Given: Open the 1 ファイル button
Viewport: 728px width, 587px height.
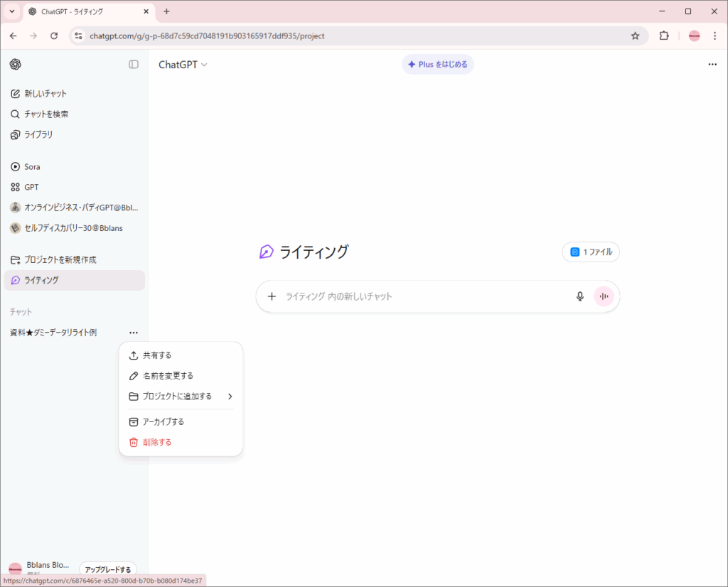Looking at the screenshot, I should (591, 252).
